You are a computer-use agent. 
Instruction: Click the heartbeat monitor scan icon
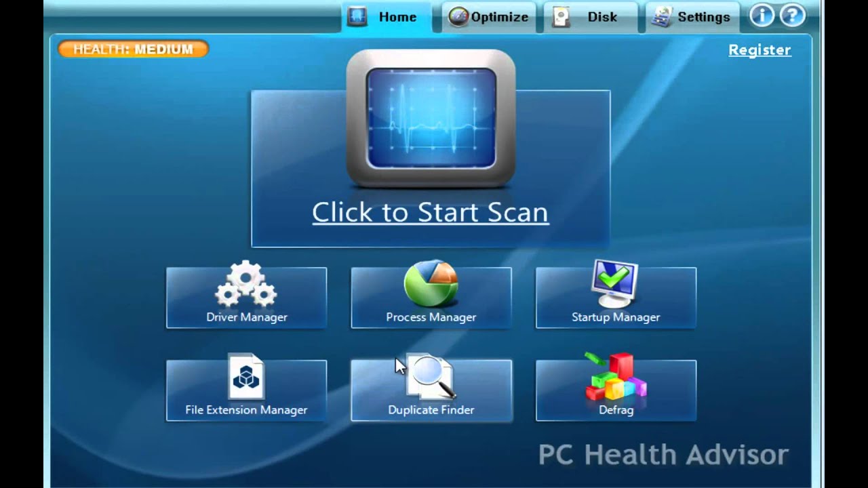(x=431, y=119)
